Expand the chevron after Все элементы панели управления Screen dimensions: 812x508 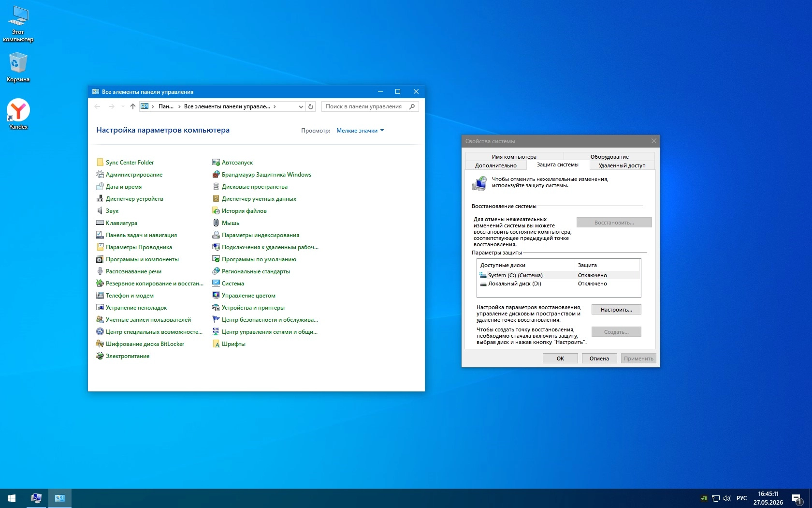(x=275, y=106)
